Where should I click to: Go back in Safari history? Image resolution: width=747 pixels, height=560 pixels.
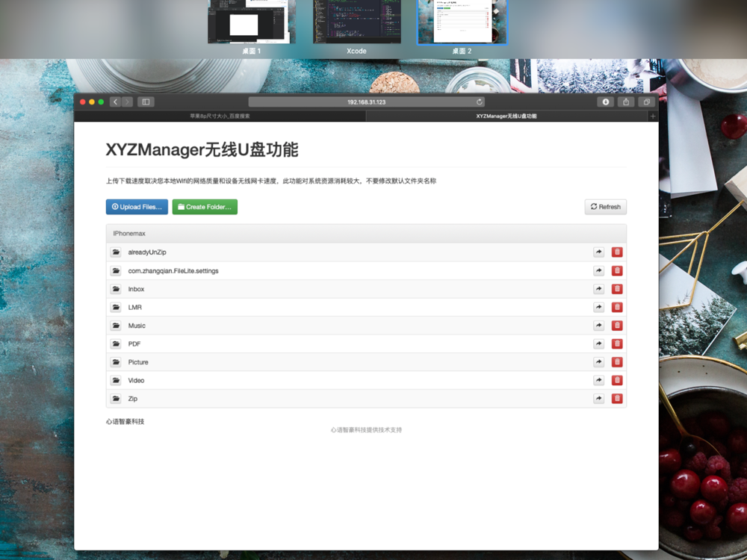(115, 102)
